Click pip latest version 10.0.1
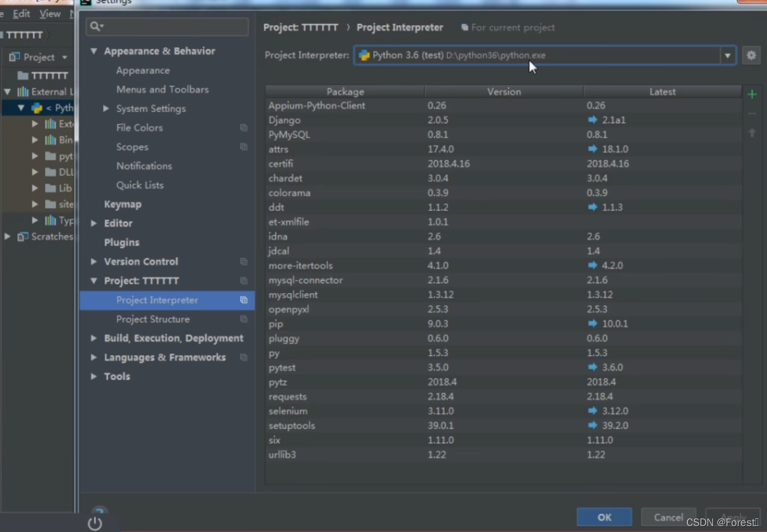The height and width of the screenshot is (532, 767). [x=615, y=323]
